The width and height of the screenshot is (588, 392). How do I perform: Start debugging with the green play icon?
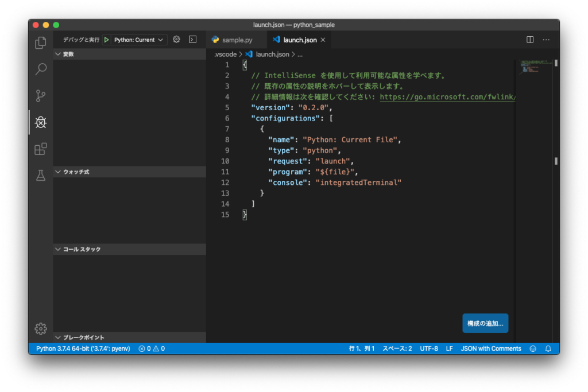[107, 39]
